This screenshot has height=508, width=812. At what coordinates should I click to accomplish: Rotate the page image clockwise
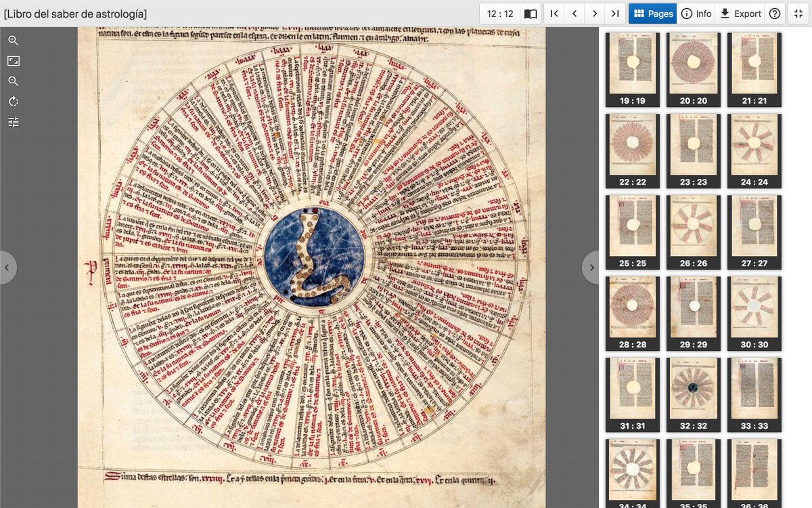14,102
